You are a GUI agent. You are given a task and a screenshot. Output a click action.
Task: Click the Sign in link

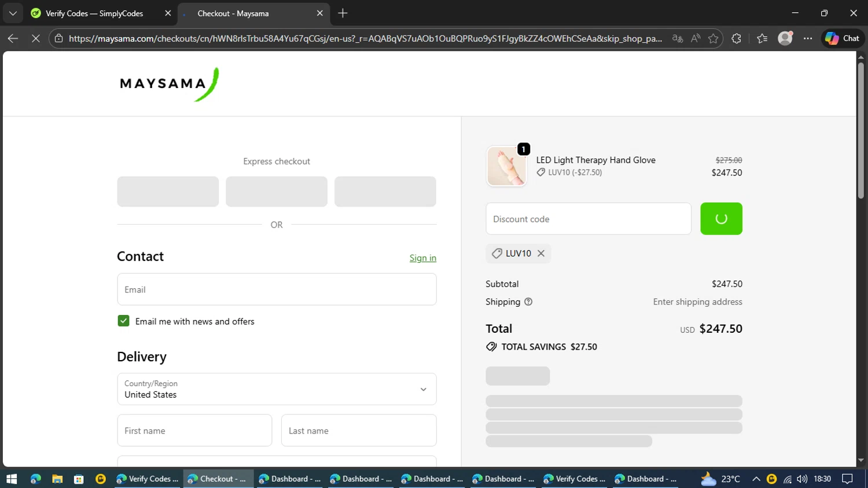coord(423,258)
